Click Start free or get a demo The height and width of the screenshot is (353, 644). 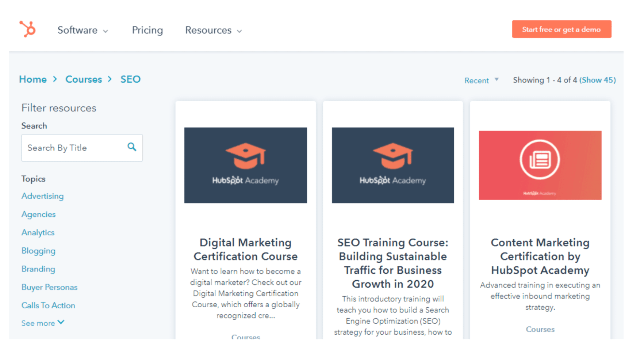coord(561,29)
